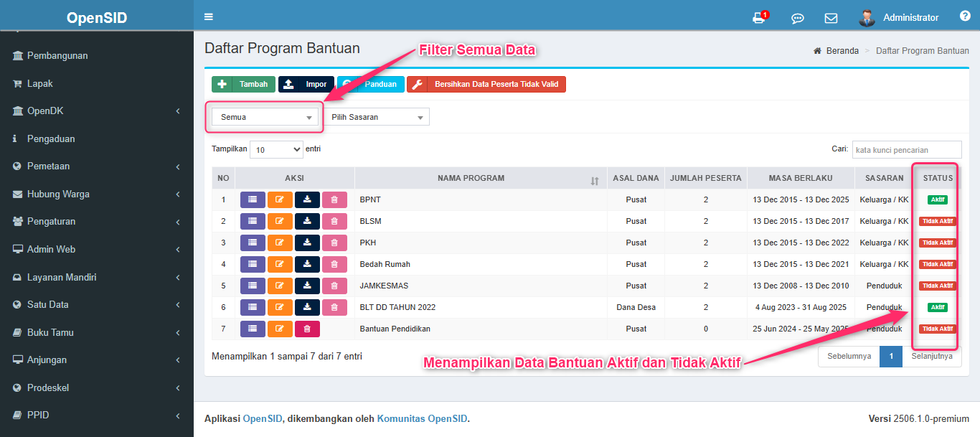Open Pembangunan in the sidebar
The height and width of the screenshot is (437, 980).
point(97,56)
